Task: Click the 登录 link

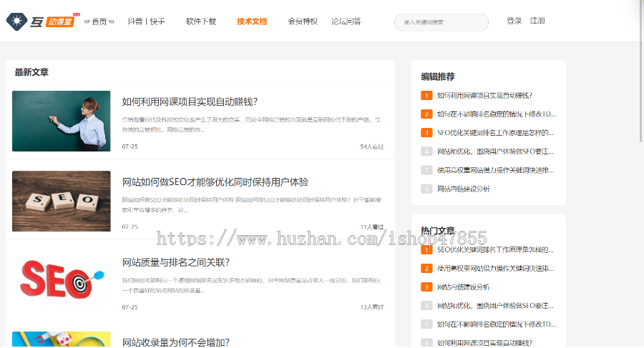Action: click(514, 21)
